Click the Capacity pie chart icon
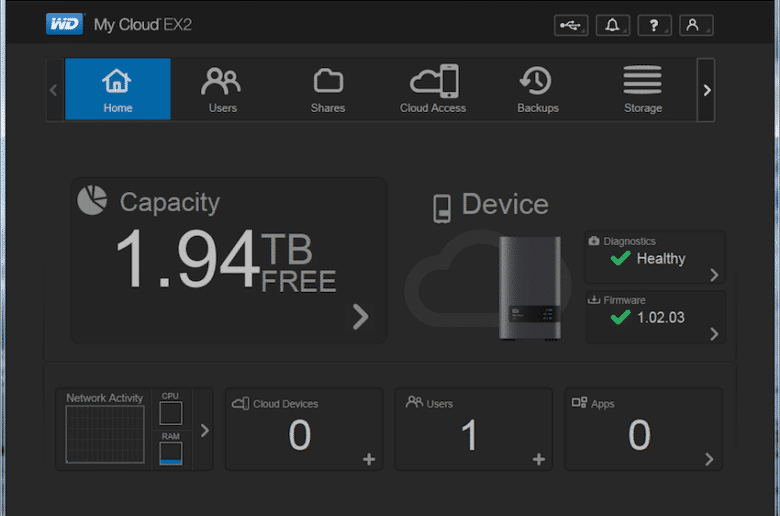Screen dimensions: 780x516 click(92, 201)
